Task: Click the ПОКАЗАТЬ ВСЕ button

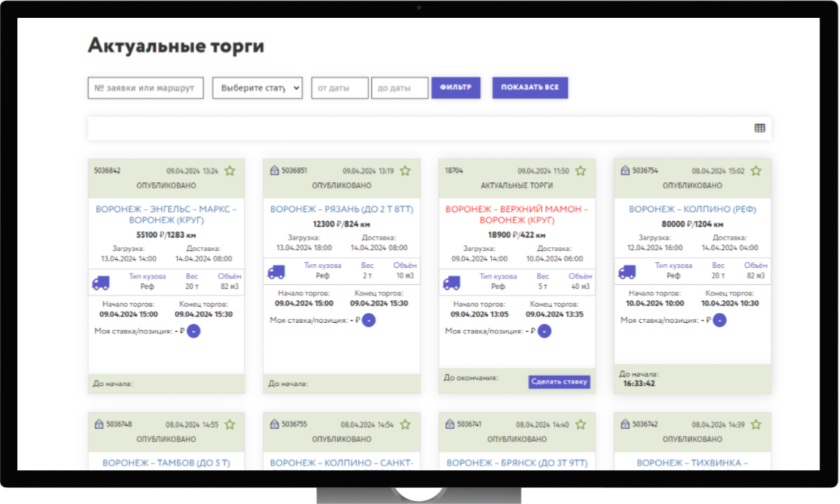Action: pos(530,87)
